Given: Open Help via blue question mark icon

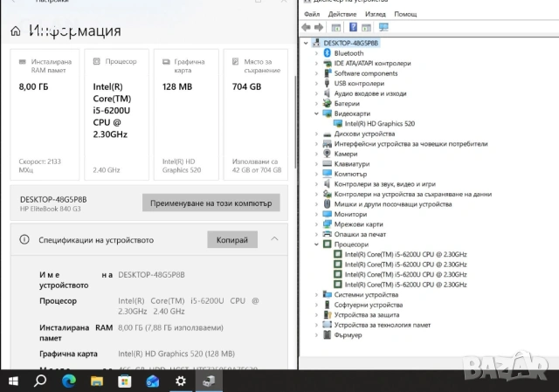Looking at the screenshot, I should point(353,27).
